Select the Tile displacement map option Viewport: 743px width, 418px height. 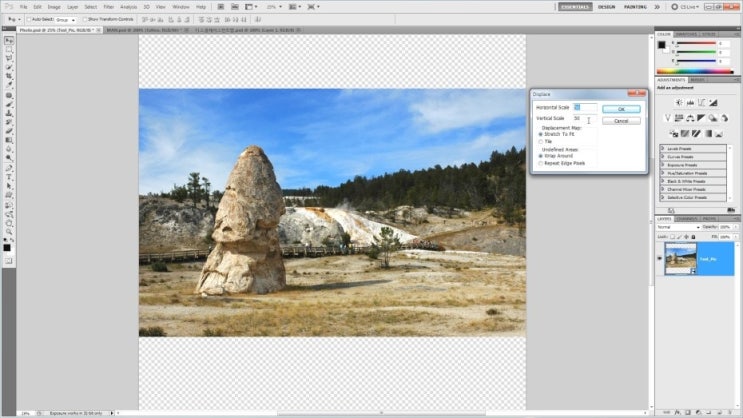541,142
